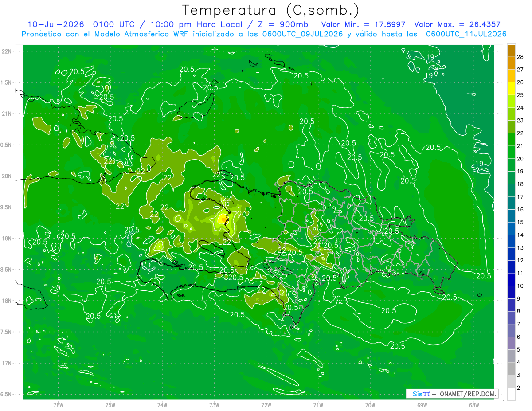Click the '71W' longitude axis label

[318, 405]
